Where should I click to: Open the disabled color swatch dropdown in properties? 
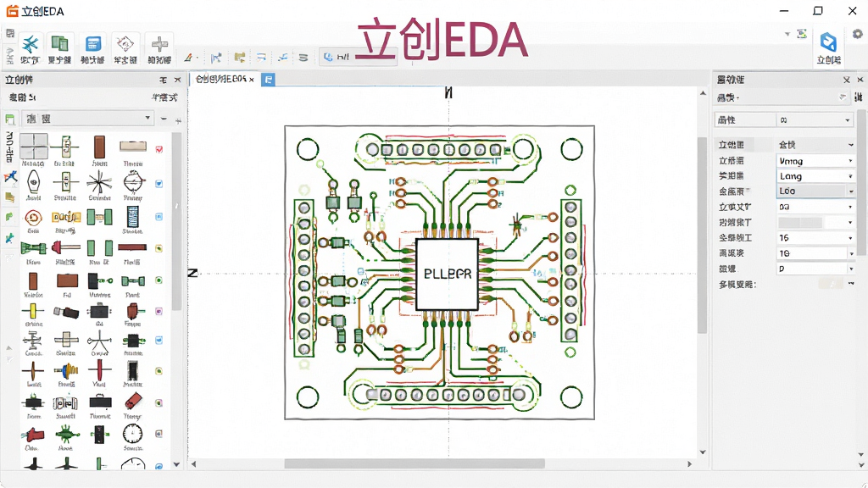click(816, 222)
